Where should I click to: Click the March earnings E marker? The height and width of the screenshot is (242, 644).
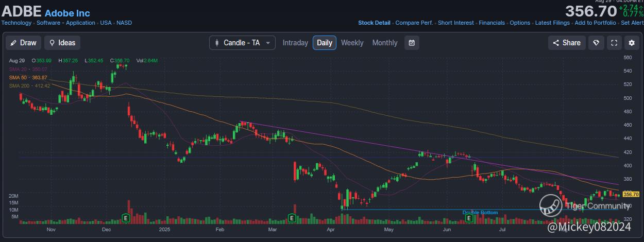click(x=292, y=218)
